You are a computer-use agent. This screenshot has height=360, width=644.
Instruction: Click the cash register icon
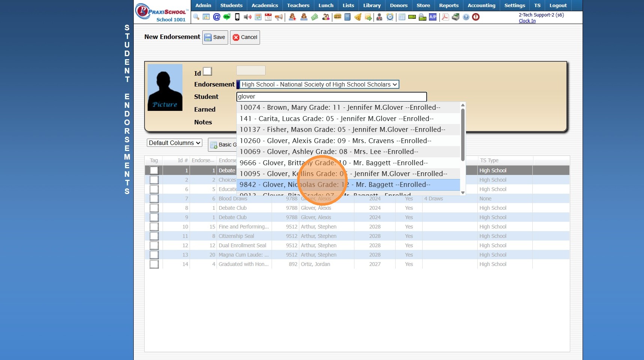pyautogui.click(x=456, y=17)
